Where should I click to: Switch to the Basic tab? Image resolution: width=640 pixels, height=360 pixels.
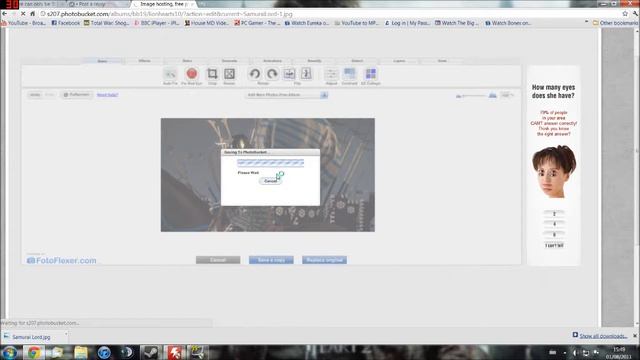[102, 61]
